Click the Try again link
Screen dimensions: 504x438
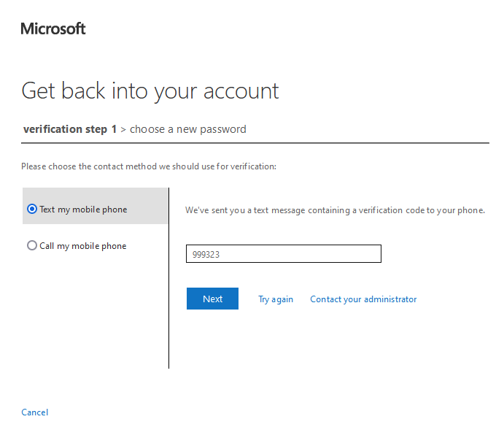pyautogui.click(x=276, y=299)
